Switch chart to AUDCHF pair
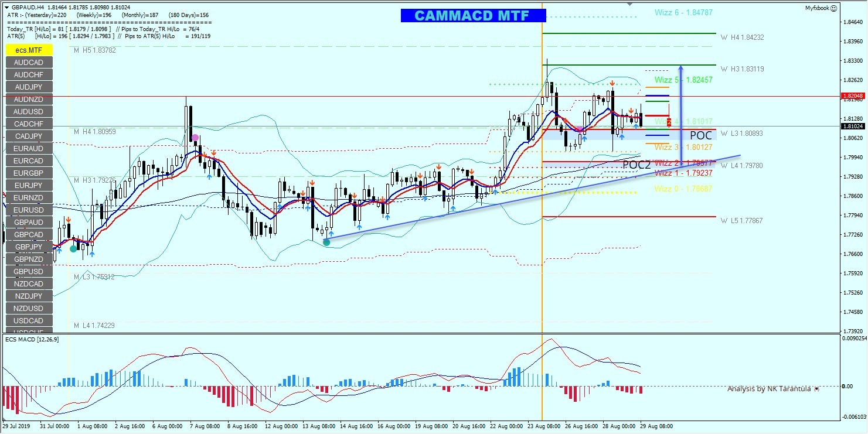The width and height of the screenshot is (868, 434). pos(29,75)
